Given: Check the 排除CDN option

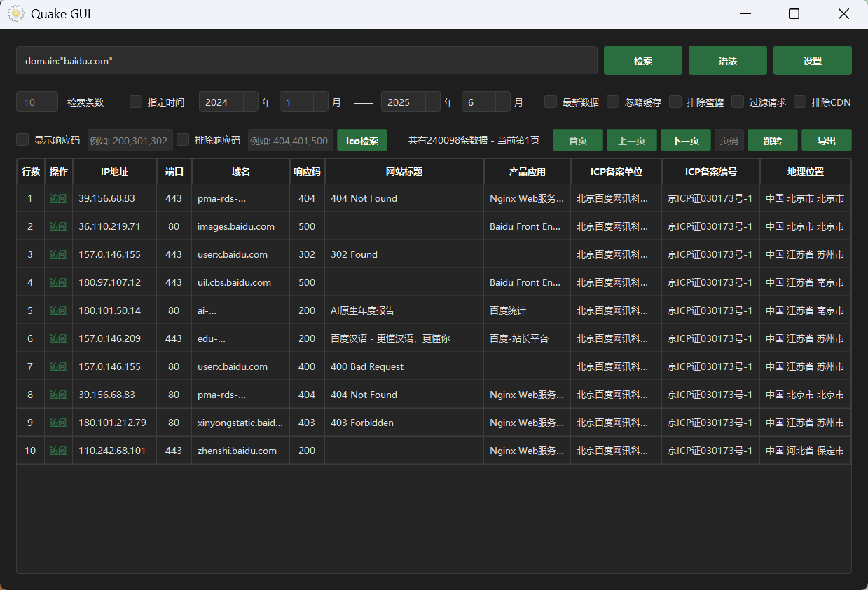Looking at the screenshot, I should pyautogui.click(x=800, y=102).
